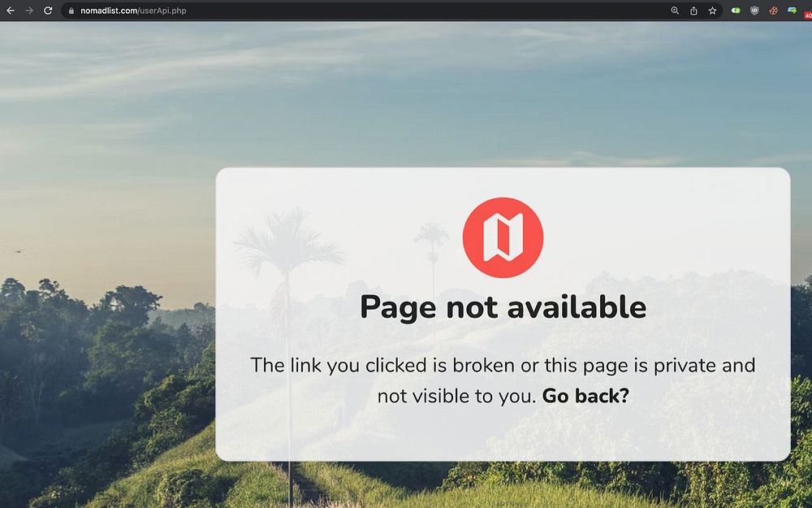Open the site security lock info
The image size is (812, 508).
[71, 11]
